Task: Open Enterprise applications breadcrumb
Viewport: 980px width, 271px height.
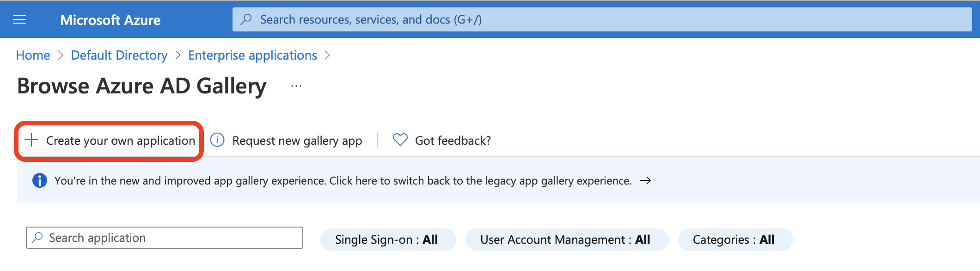Action: (252, 55)
